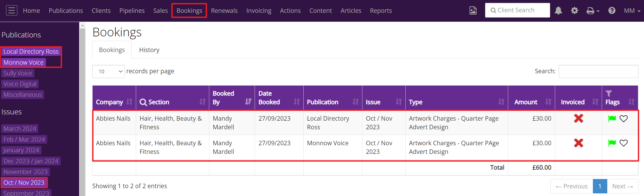Click Abbies Nails in Local Directory Ross row

[x=113, y=119]
